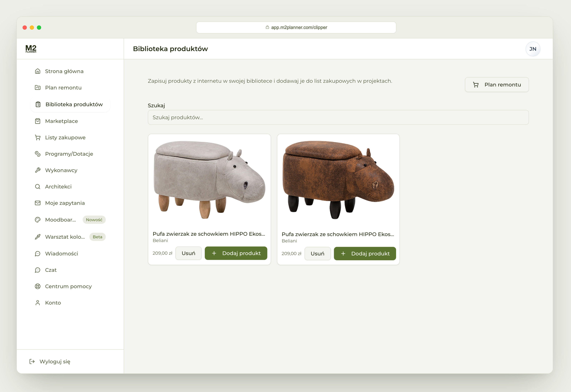Open Centrum pomocy via lifebuoy icon
The height and width of the screenshot is (392, 571).
tap(38, 286)
